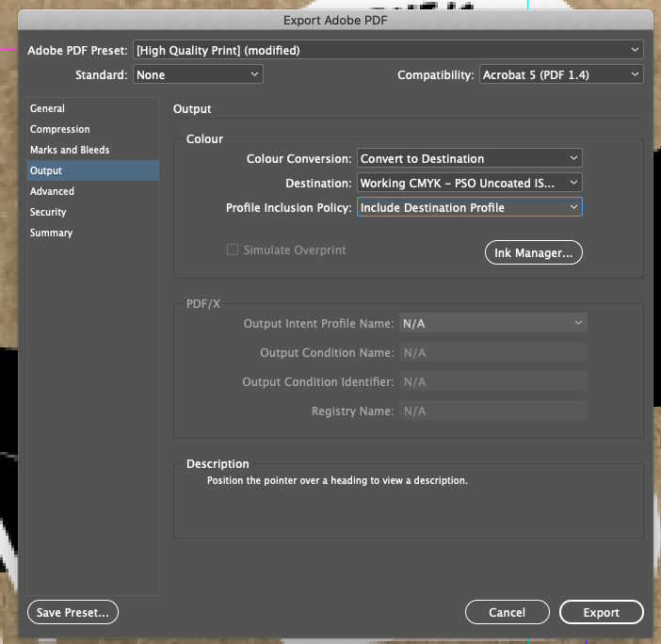Toggle the Simulate Overprint checkbox

[233, 250]
